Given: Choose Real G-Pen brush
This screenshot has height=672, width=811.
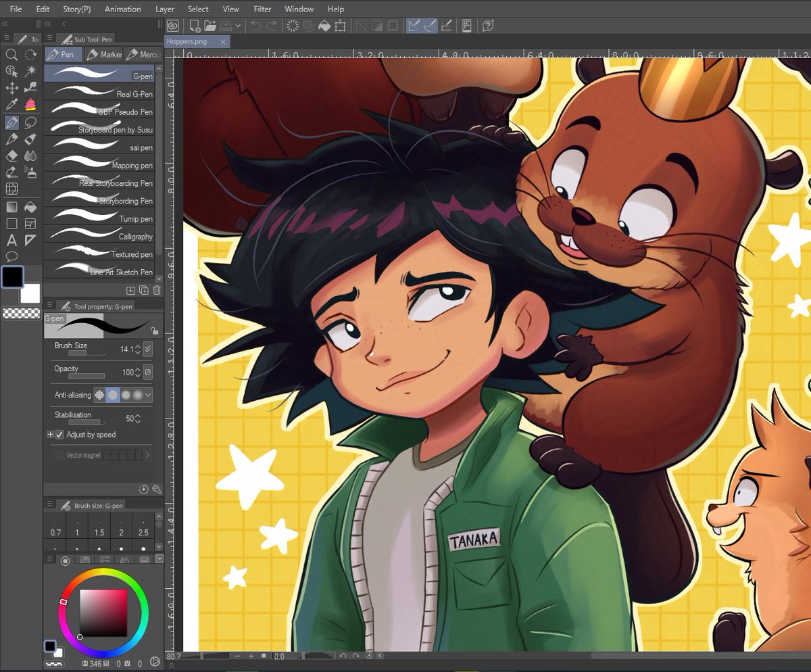Looking at the screenshot, I should (x=99, y=91).
